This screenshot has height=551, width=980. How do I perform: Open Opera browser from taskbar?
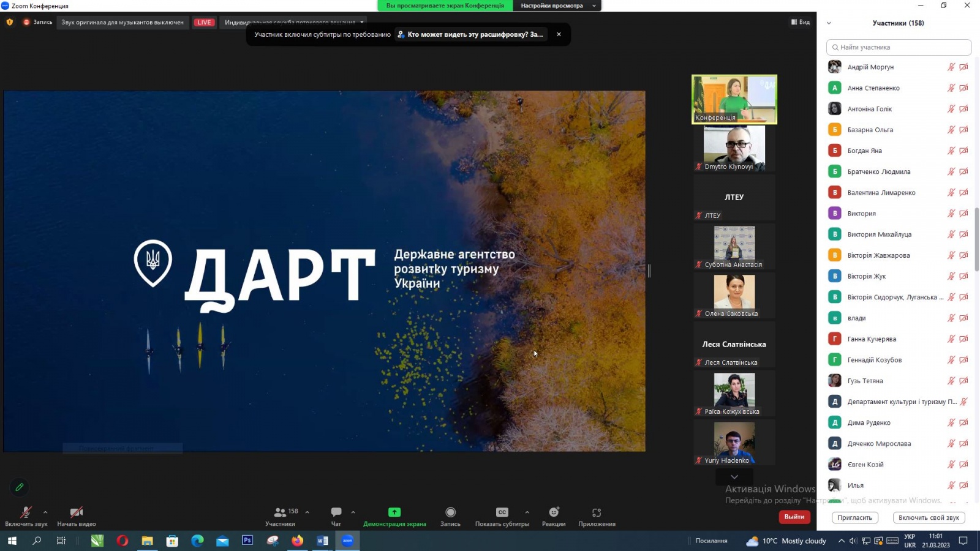pyautogui.click(x=122, y=541)
